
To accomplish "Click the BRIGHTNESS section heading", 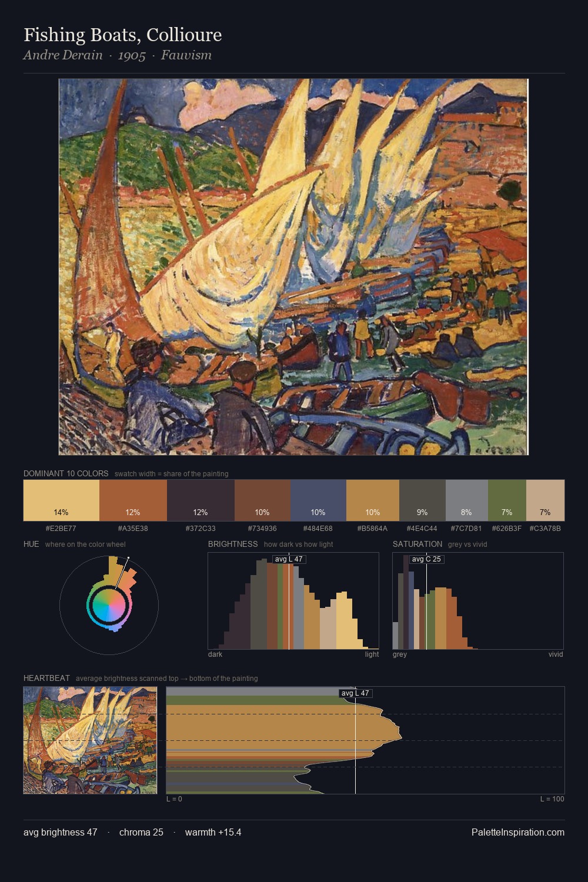I will pyautogui.click(x=233, y=544).
